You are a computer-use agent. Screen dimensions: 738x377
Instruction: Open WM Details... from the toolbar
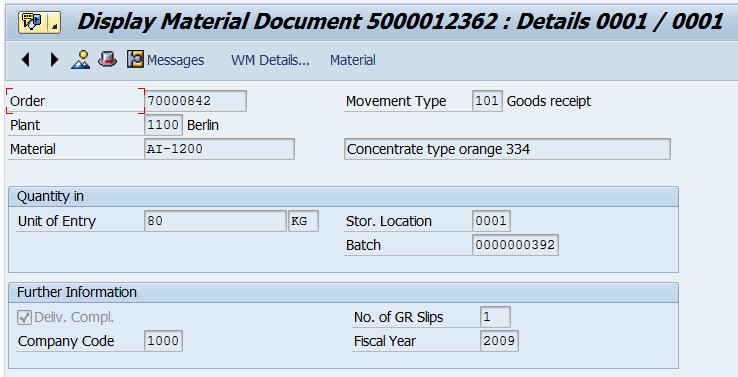click(x=270, y=60)
